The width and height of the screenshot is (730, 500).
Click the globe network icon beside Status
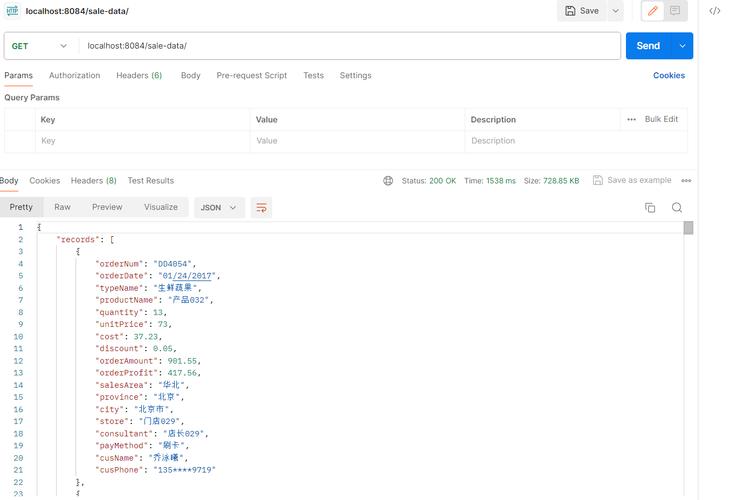(388, 181)
